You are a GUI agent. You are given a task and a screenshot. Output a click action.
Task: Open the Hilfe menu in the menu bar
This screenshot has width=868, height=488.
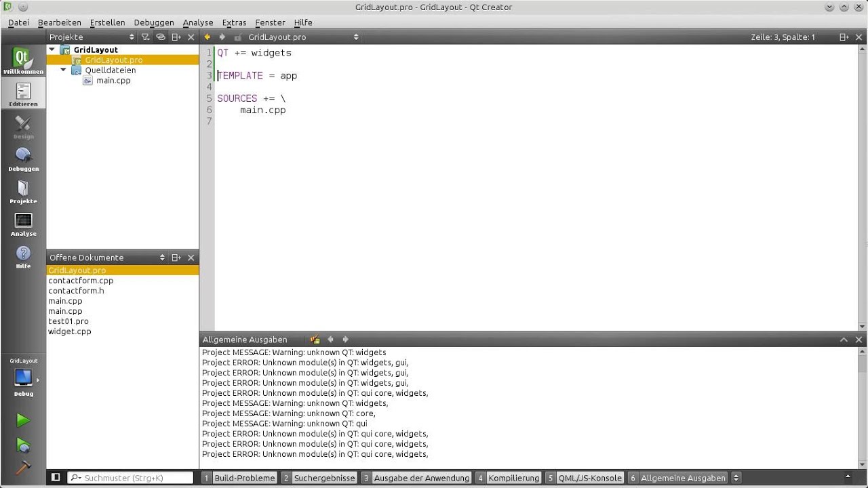pos(303,22)
